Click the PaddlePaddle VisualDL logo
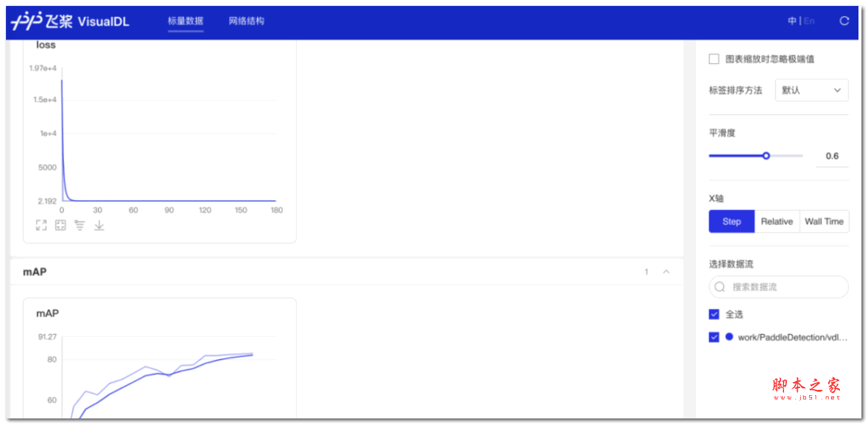This screenshot has height=425, width=868. pyautogui.click(x=70, y=22)
